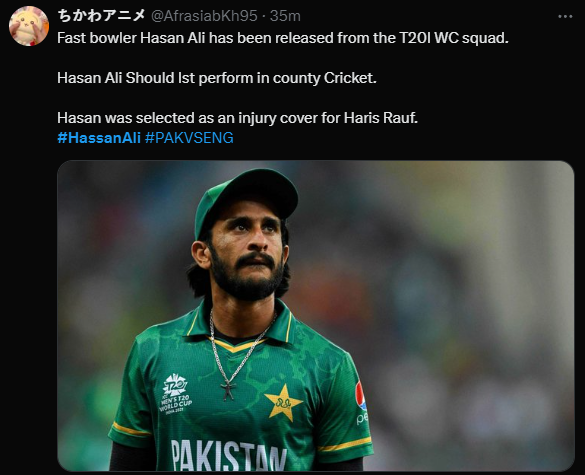Open the three-dot more options menu
The width and height of the screenshot is (585, 475).
click(565, 16)
